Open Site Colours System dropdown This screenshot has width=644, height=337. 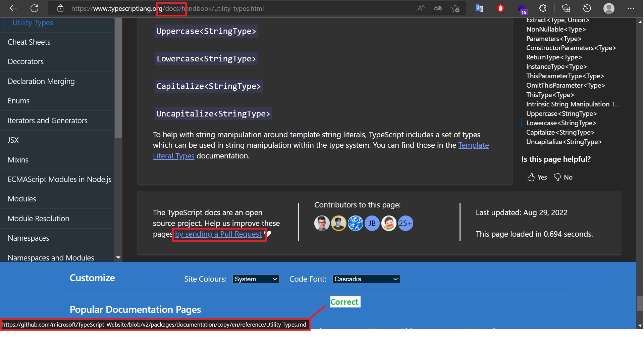256,279
